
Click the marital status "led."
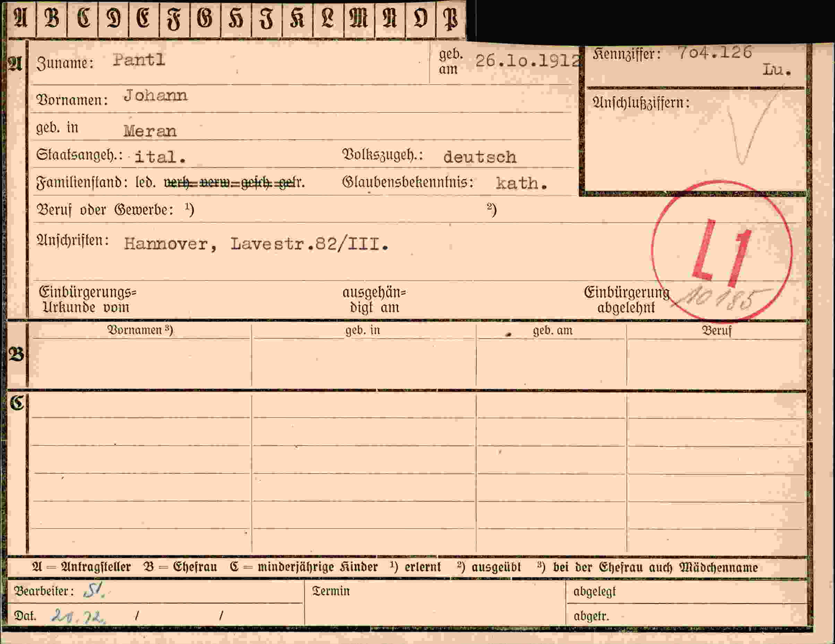tap(146, 182)
